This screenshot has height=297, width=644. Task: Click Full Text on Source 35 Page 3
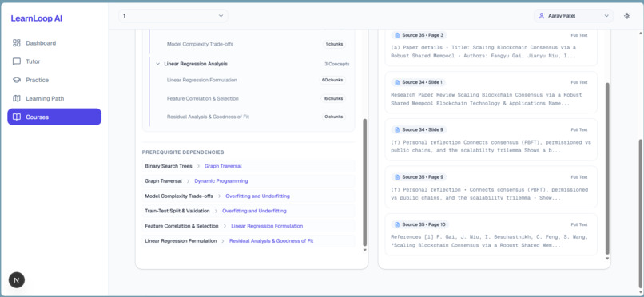[579, 35]
